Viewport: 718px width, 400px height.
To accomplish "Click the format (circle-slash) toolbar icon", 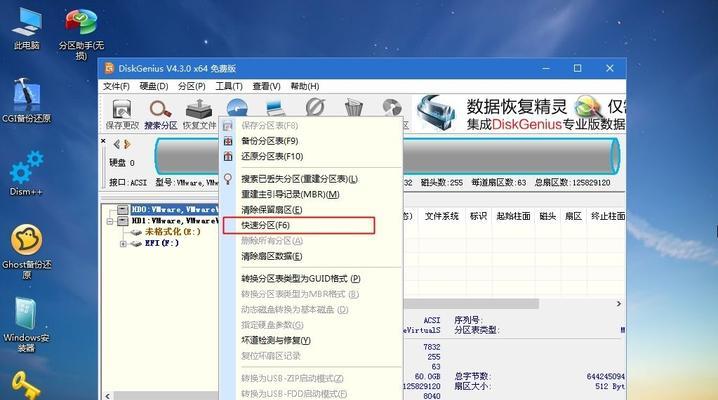I will pyautogui.click(x=315, y=108).
